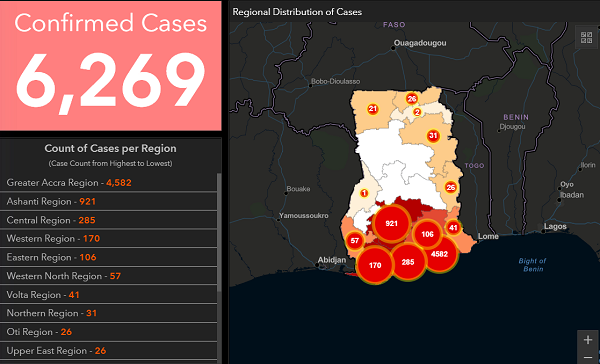Image resolution: width=600 pixels, height=364 pixels.
Task: Open the basemap gallery grid icon
Action: tap(586, 38)
